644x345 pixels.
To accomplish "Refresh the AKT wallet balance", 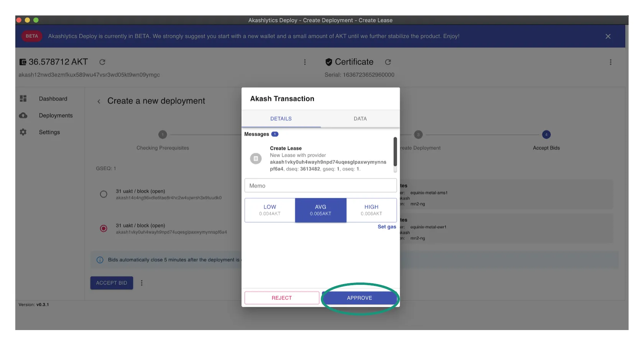I will (102, 62).
